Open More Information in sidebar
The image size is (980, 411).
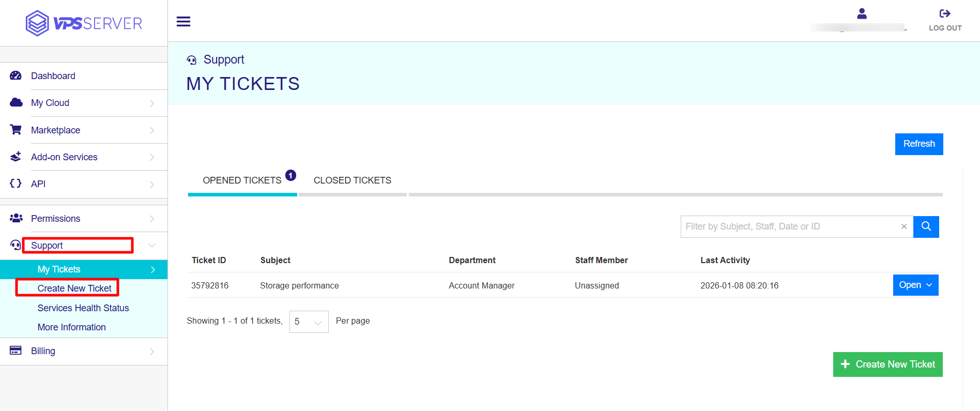coord(72,327)
